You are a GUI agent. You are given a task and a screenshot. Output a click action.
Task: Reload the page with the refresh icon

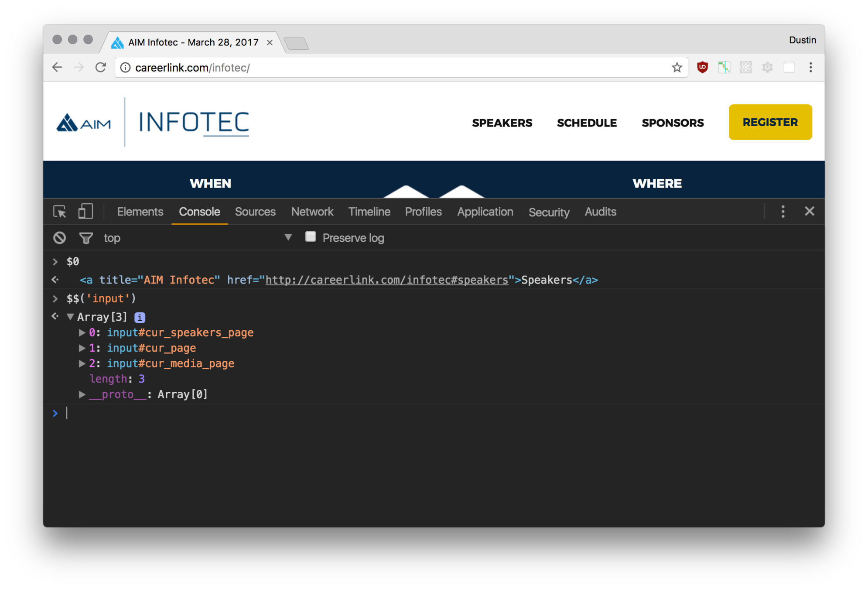101,67
